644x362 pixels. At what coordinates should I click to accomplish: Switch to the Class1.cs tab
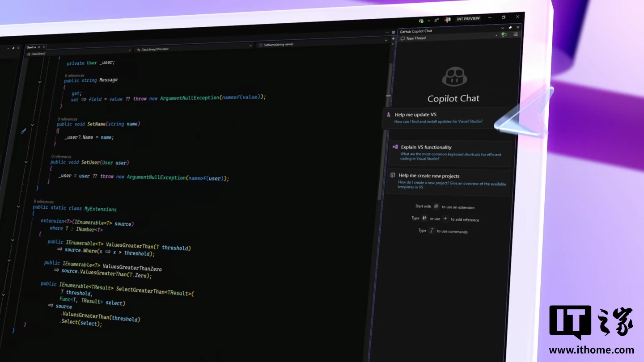point(31,46)
